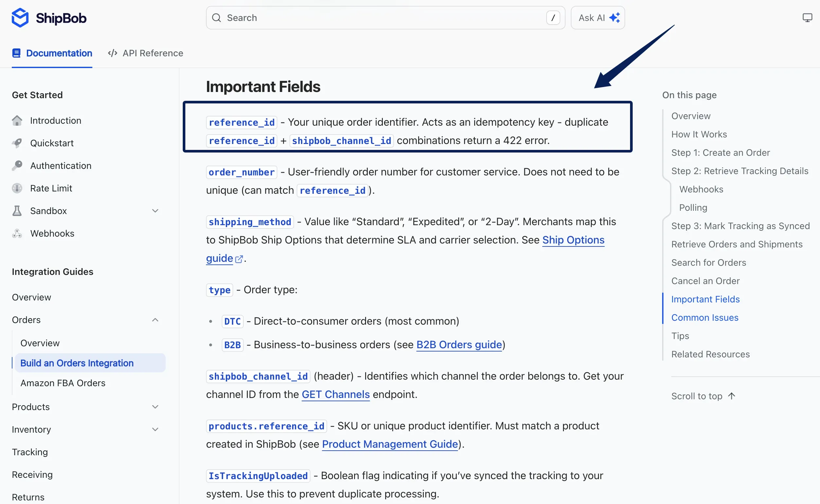Open Amazon FBA Orders page

[63, 383]
